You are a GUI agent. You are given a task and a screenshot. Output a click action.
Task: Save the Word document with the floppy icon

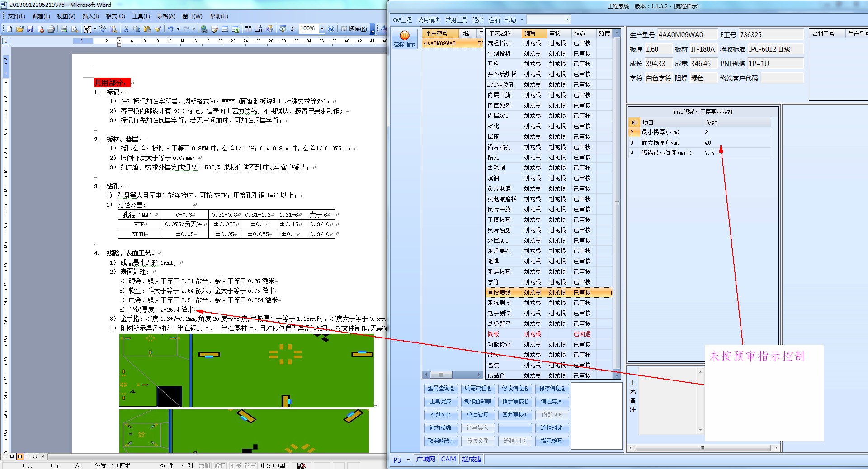pos(30,29)
